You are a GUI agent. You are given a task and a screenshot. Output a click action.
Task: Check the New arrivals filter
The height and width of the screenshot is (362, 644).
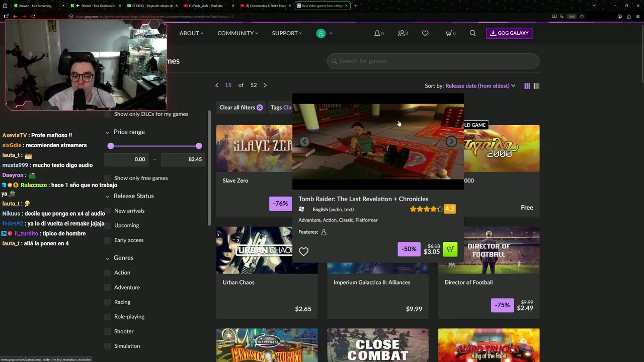coord(108,211)
